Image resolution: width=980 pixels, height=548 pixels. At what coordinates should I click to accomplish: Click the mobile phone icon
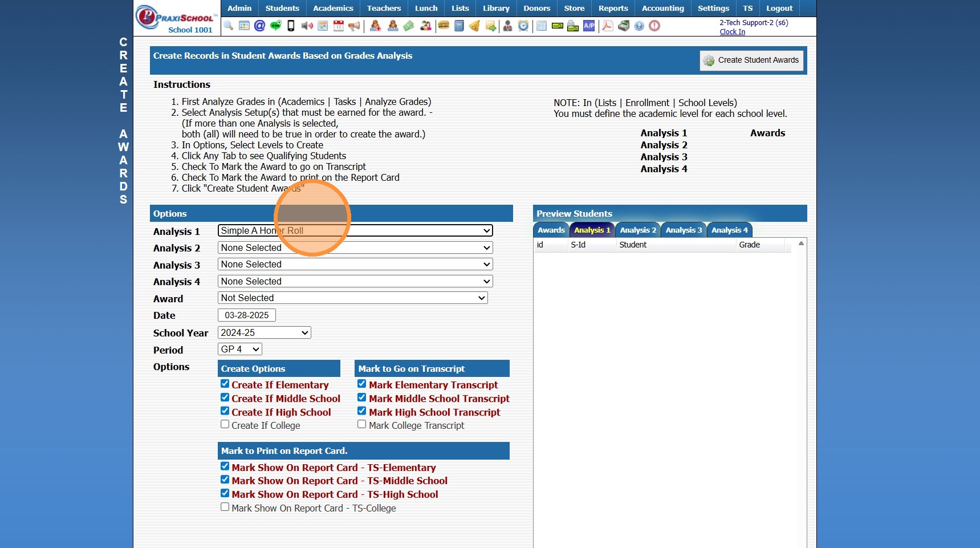coord(291,26)
